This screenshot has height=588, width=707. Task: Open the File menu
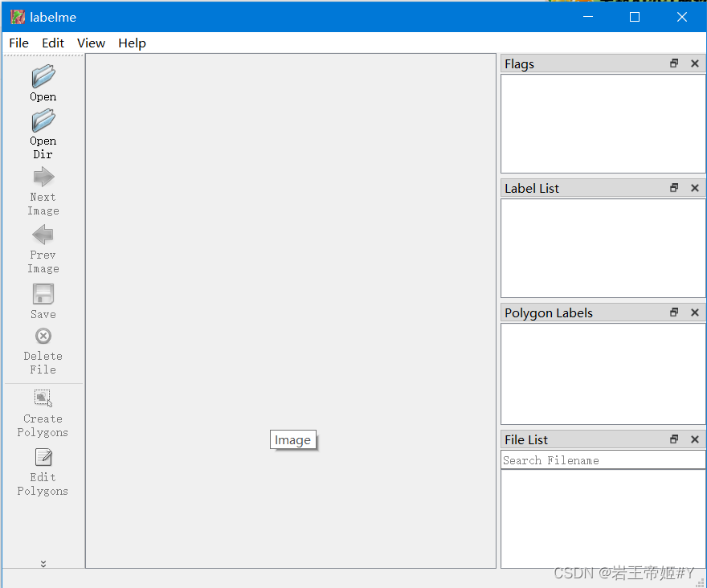(18, 43)
